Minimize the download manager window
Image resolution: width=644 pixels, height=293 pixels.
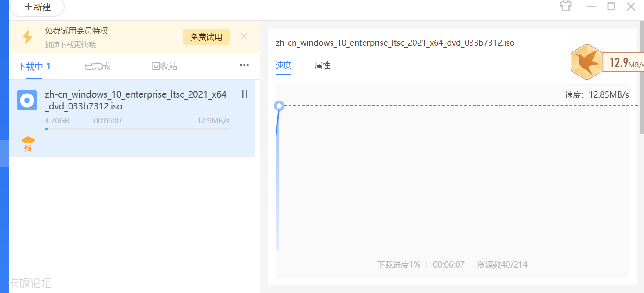591,7
